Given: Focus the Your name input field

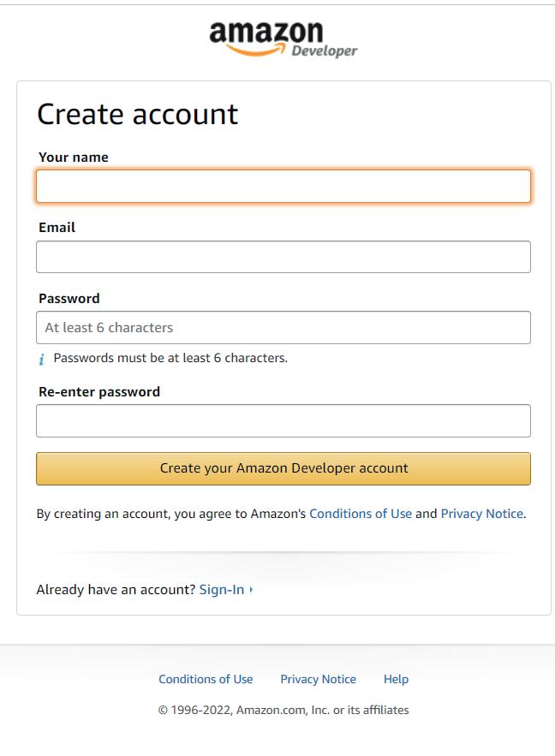Looking at the screenshot, I should pyautogui.click(x=283, y=187).
